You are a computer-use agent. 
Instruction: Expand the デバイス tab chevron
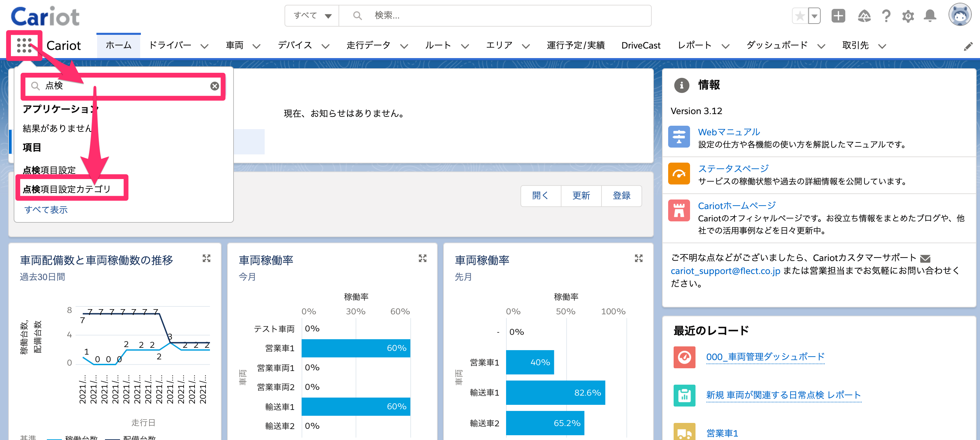click(x=326, y=46)
